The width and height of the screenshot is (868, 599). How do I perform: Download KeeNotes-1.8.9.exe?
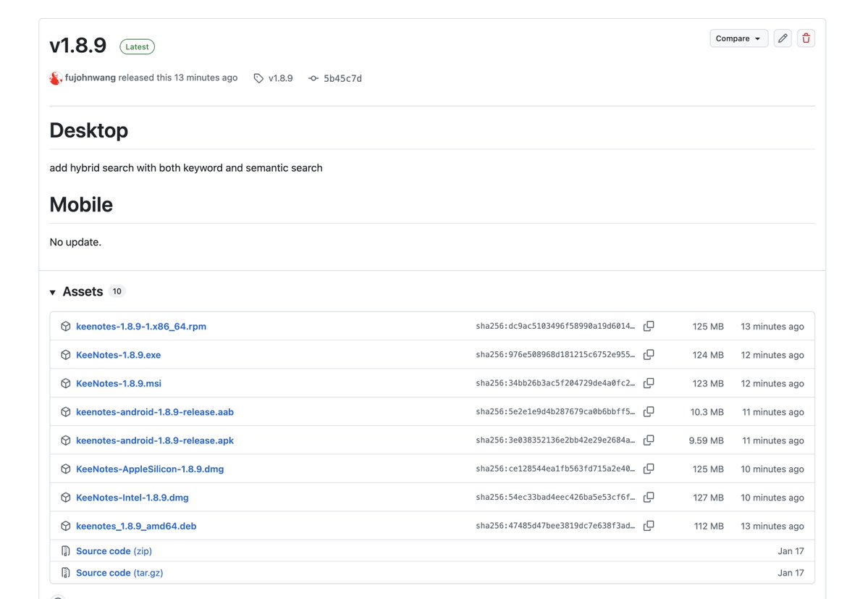119,355
